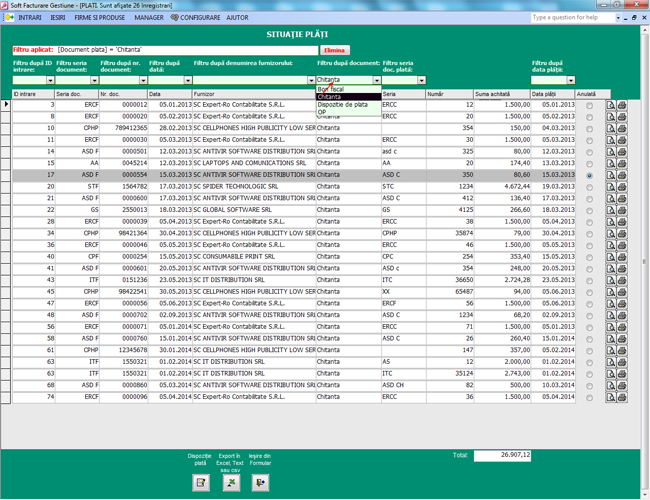Sort by the Furnizor column header
650x500 pixels.
click(x=254, y=94)
